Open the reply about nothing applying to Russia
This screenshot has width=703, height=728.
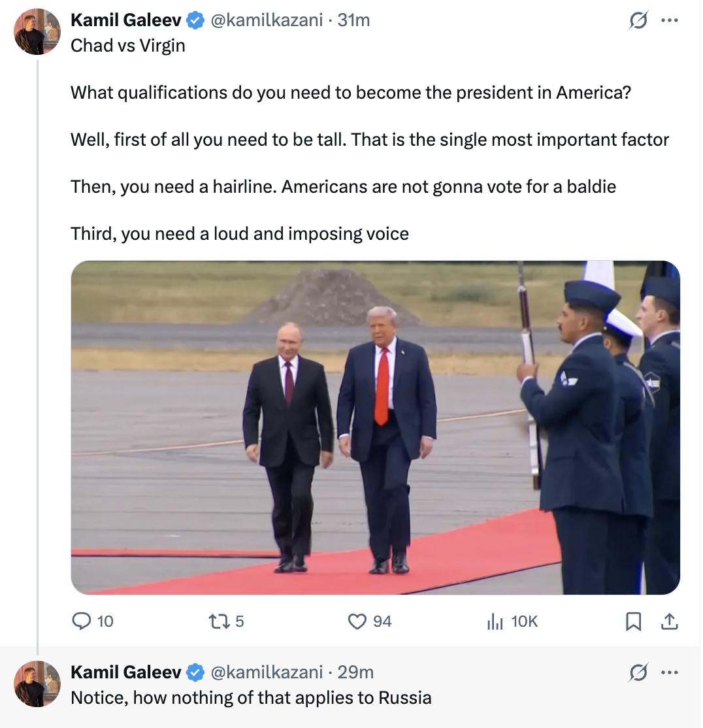click(251, 698)
